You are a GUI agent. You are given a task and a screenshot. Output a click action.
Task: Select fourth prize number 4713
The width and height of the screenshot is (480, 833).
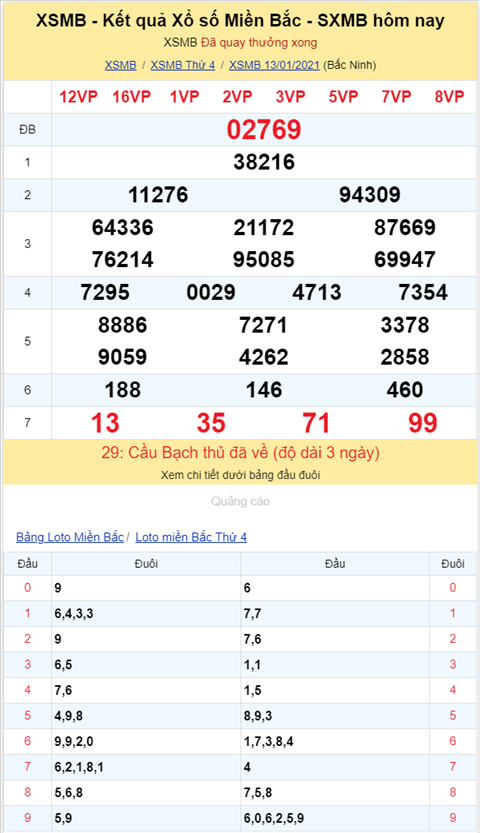(317, 292)
